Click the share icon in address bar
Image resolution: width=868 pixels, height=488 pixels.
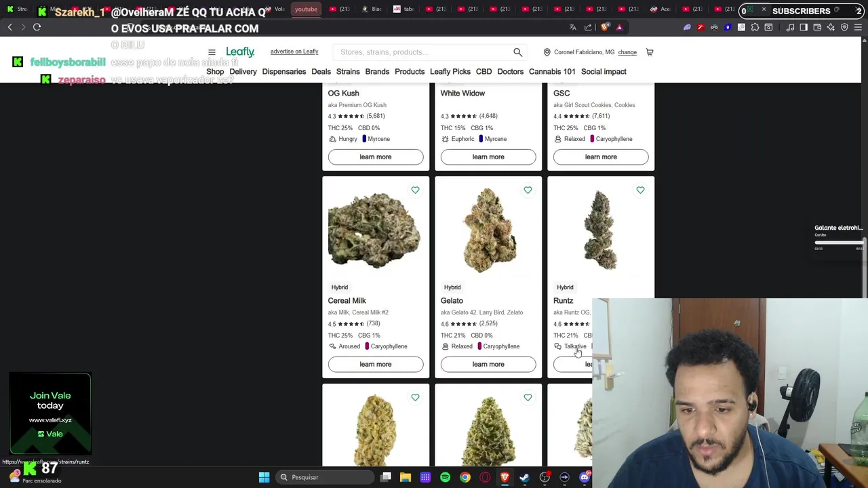pyautogui.click(x=588, y=27)
